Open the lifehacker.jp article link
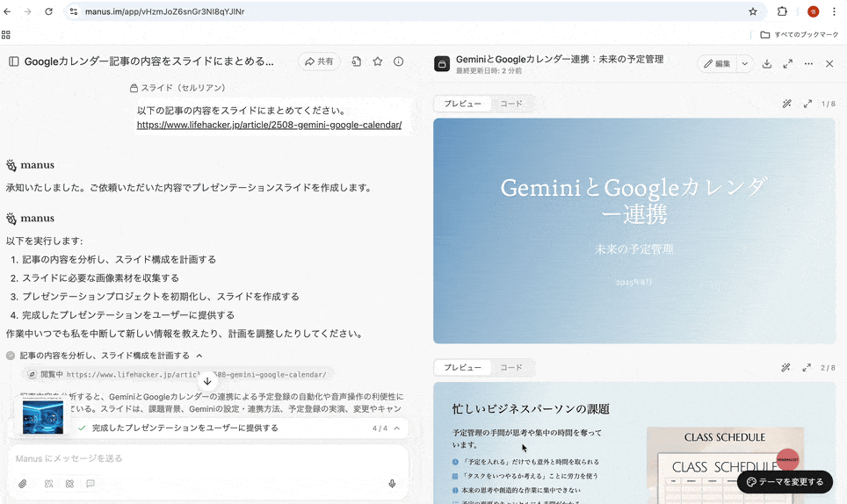This screenshot has width=847, height=504. [269, 125]
